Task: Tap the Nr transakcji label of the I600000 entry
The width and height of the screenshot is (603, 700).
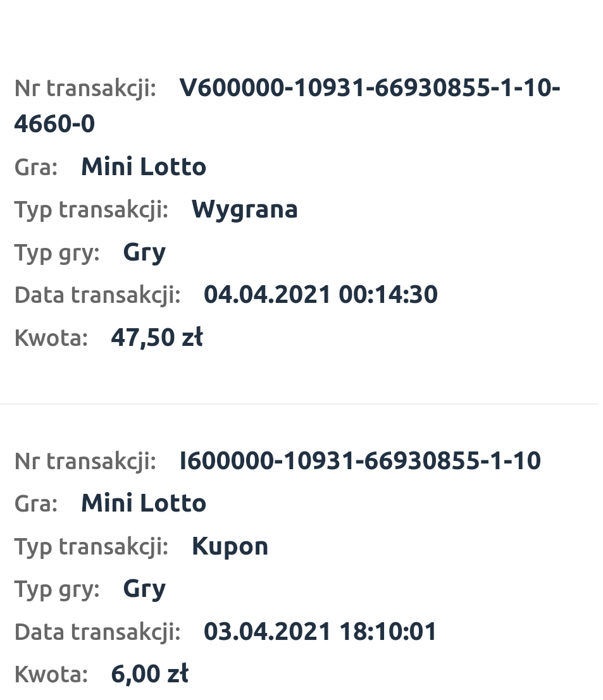Action: [x=85, y=461]
